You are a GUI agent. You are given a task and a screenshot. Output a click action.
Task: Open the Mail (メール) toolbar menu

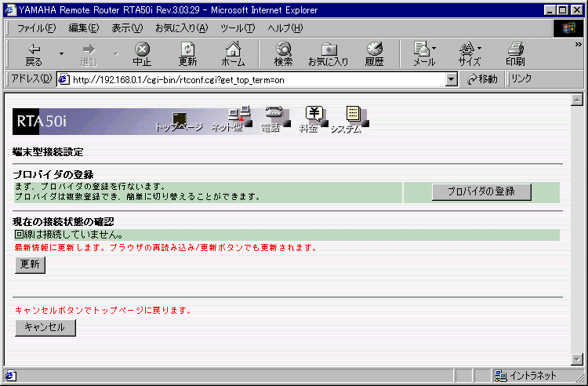point(424,55)
